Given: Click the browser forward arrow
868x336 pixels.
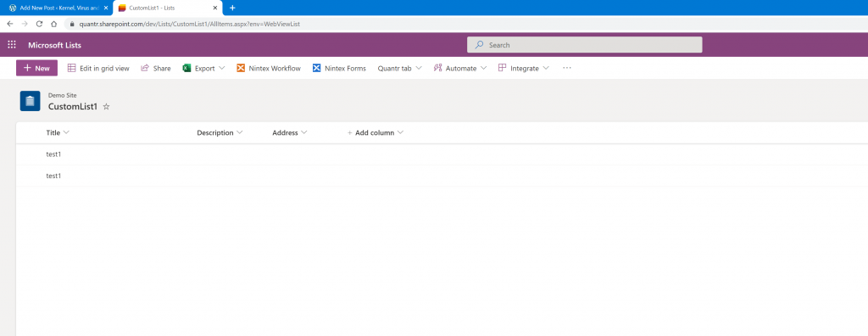Looking at the screenshot, I should click(25, 24).
